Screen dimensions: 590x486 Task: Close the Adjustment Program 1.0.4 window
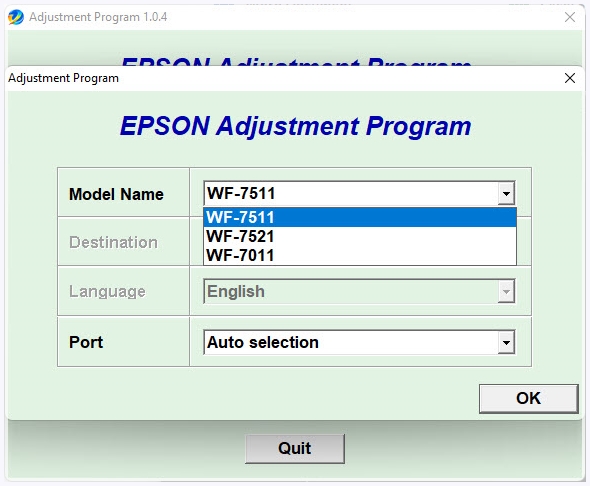pos(570,17)
